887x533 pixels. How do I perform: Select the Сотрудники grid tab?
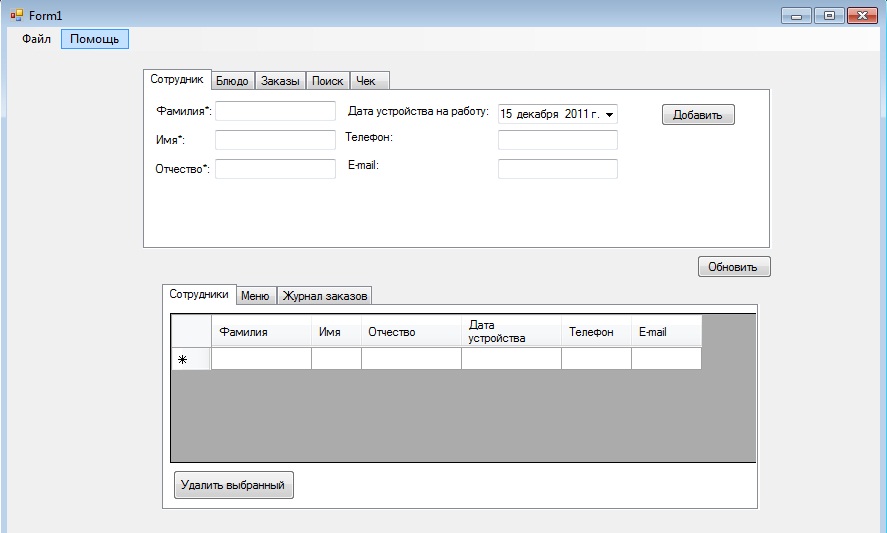[x=199, y=294]
